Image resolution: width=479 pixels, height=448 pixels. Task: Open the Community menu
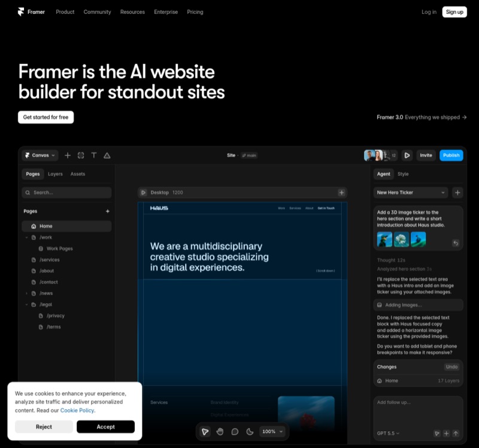(97, 12)
